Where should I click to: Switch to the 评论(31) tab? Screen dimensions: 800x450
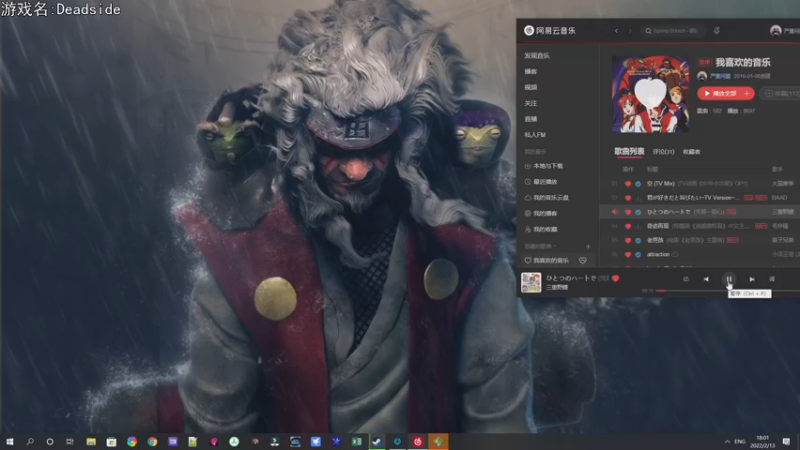663,152
